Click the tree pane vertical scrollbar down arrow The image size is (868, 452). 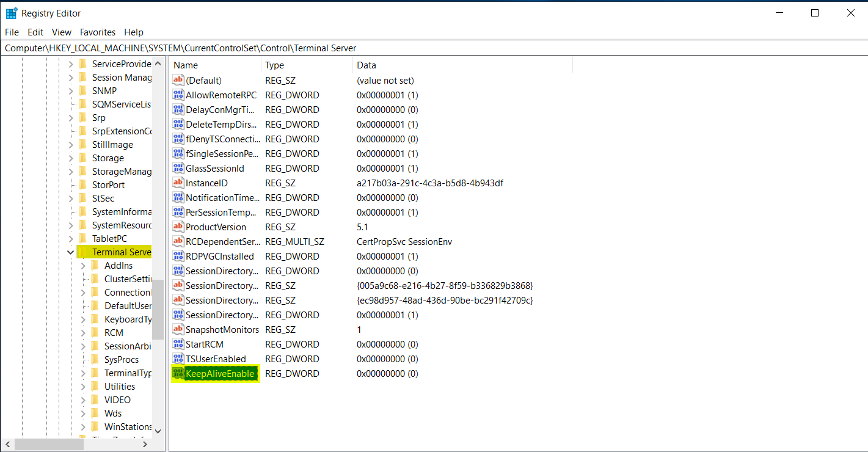(x=158, y=431)
